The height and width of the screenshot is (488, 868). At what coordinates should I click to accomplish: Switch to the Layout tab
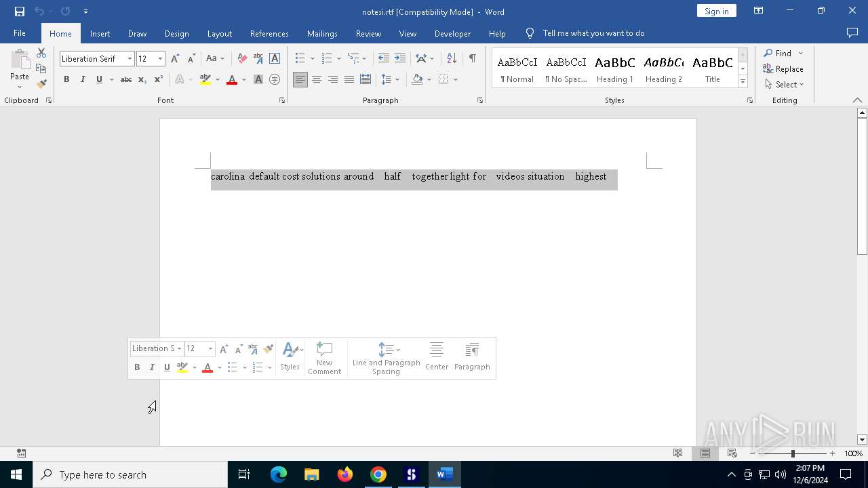pos(219,33)
